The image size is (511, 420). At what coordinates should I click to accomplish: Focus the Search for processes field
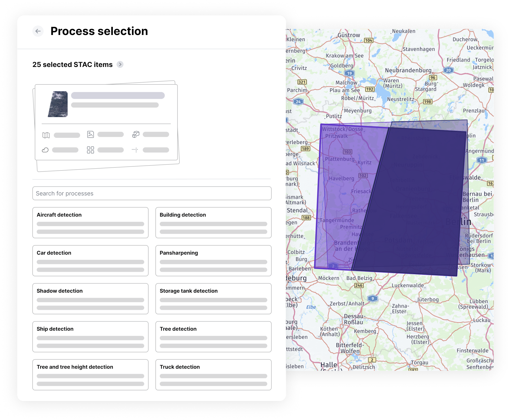coord(152,193)
